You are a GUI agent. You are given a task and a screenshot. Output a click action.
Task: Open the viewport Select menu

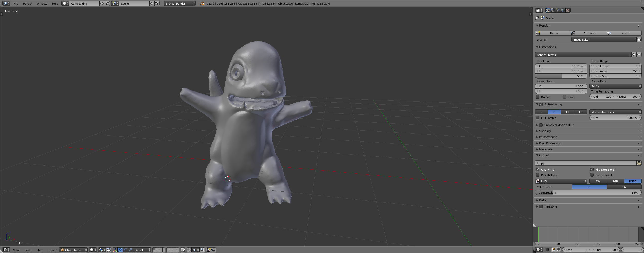[x=28, y=250]
